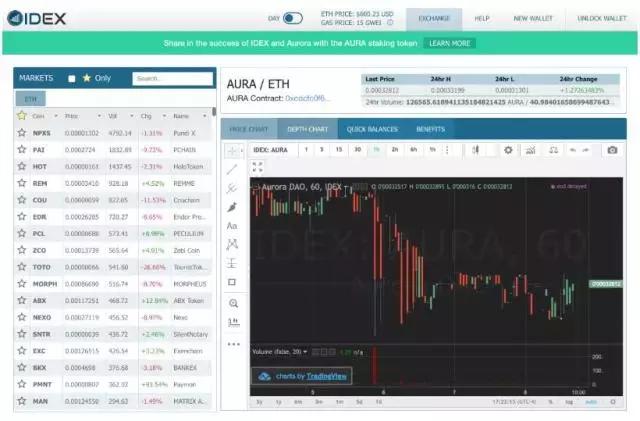
Task: Click the star column header
Action: (x=22, y=116)
